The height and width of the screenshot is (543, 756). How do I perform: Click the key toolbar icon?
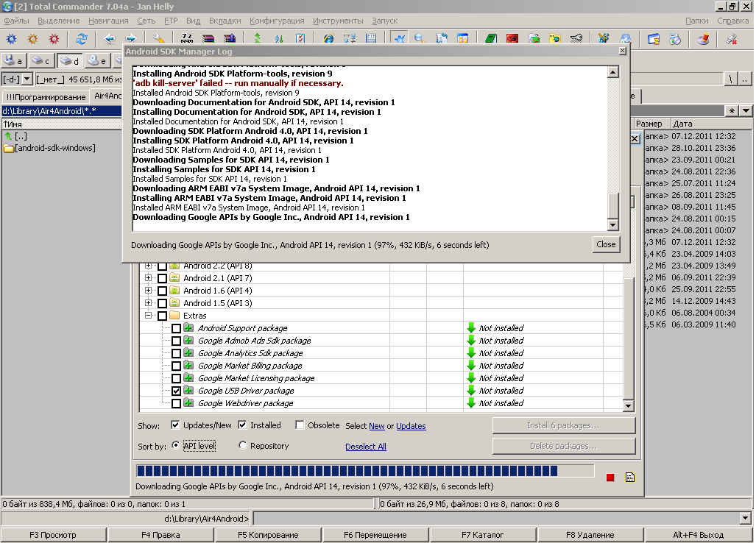click(x=576, y=38)
